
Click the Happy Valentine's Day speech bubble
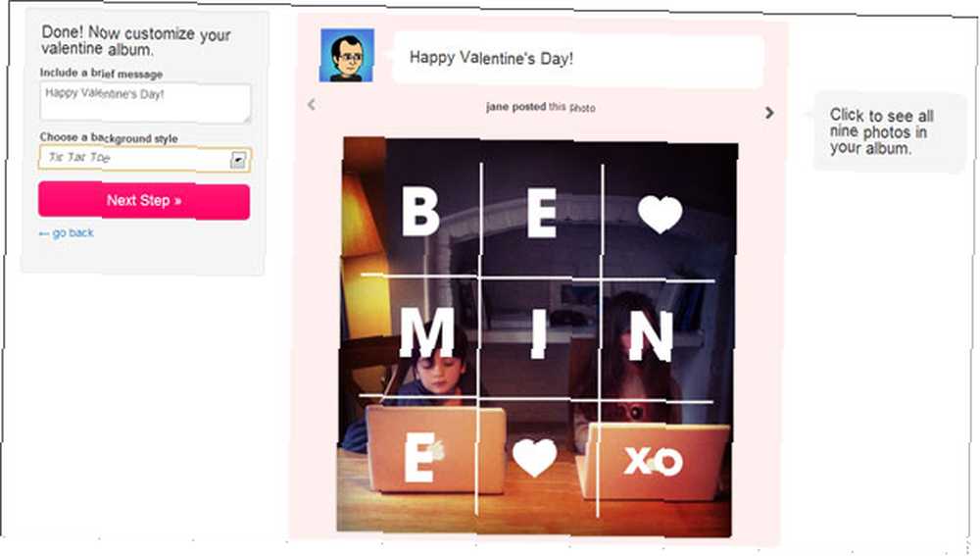point(578,60)
